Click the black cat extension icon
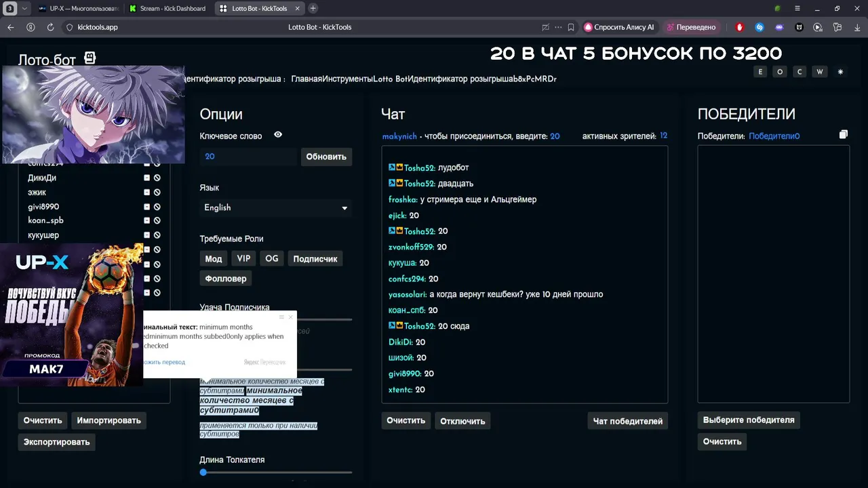The image size is (868, 488). click(799, 27)
